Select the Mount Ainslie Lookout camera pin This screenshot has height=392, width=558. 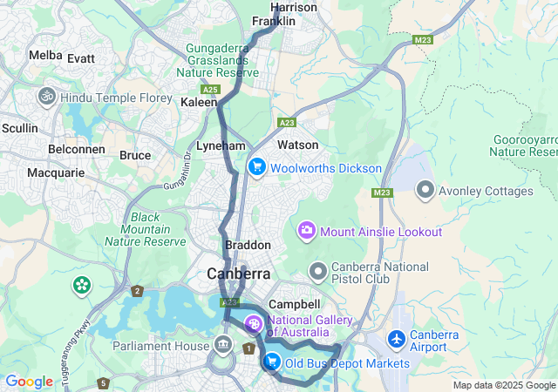pos(307,231)
